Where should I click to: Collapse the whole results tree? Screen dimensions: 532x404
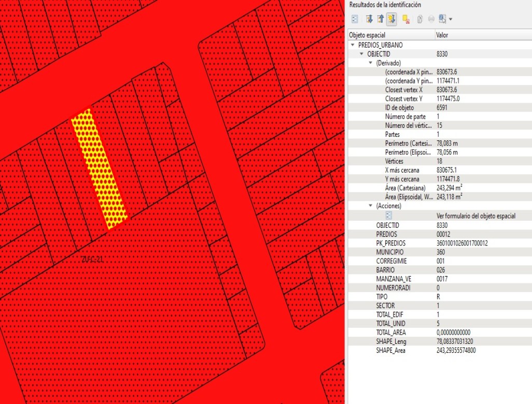click(381, 20)
